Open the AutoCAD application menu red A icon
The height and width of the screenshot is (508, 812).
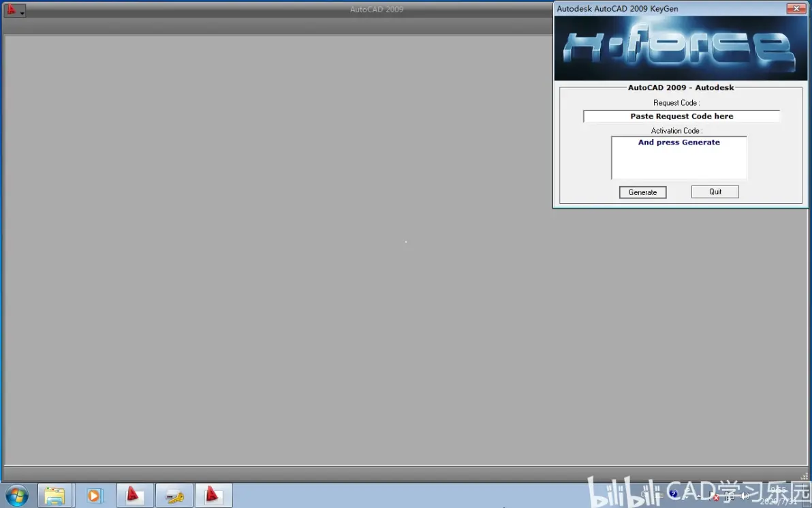pos(14,10)
